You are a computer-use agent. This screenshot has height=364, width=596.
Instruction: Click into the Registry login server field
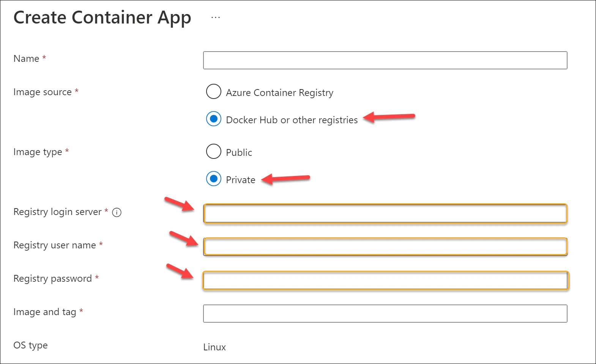pyautogui.click(x=385, y=213)
